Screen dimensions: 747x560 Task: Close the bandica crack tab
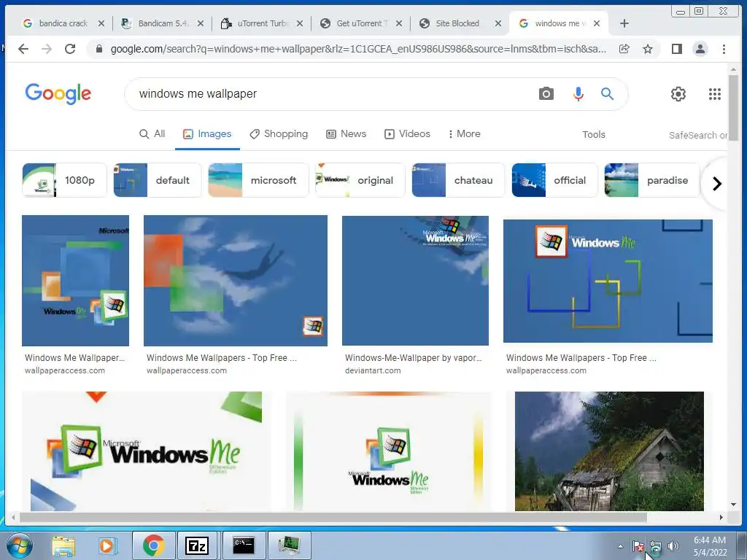(101, 23)
